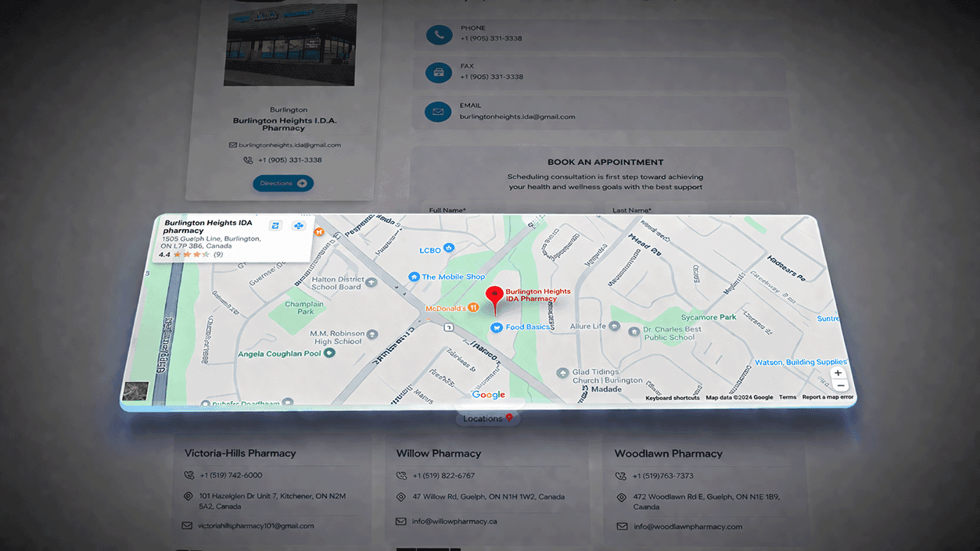
Task: Click info@woodlawnpharmacy.com email address
Action: 688,526
